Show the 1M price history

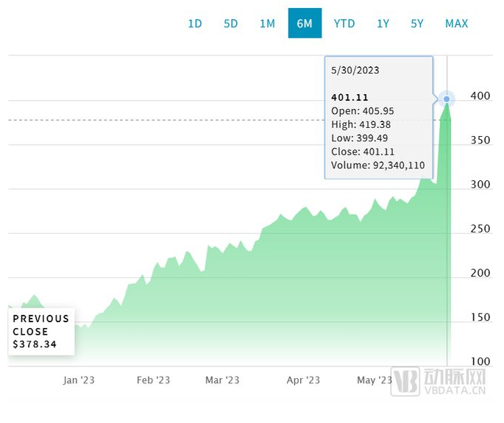point(267,24)
